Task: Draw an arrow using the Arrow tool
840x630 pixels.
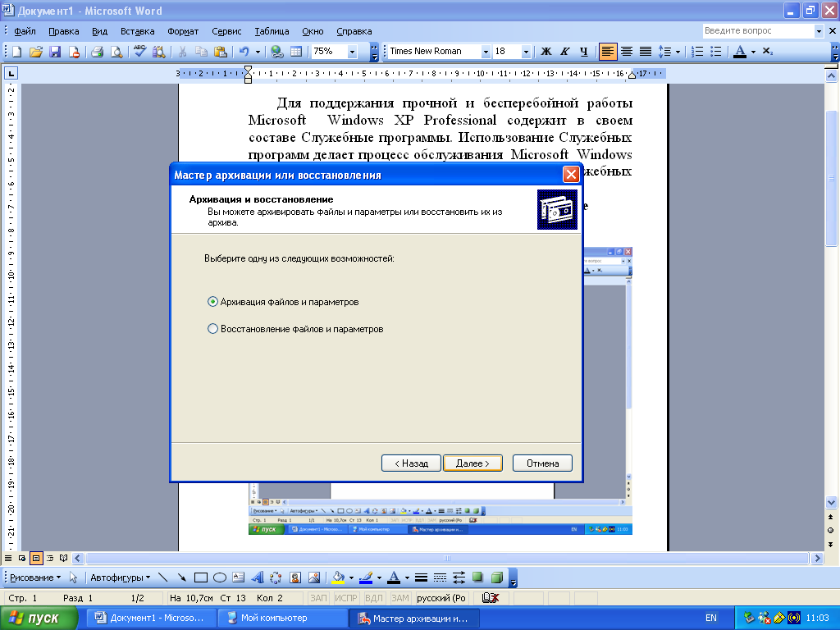Action: click(x=181, y=577)
